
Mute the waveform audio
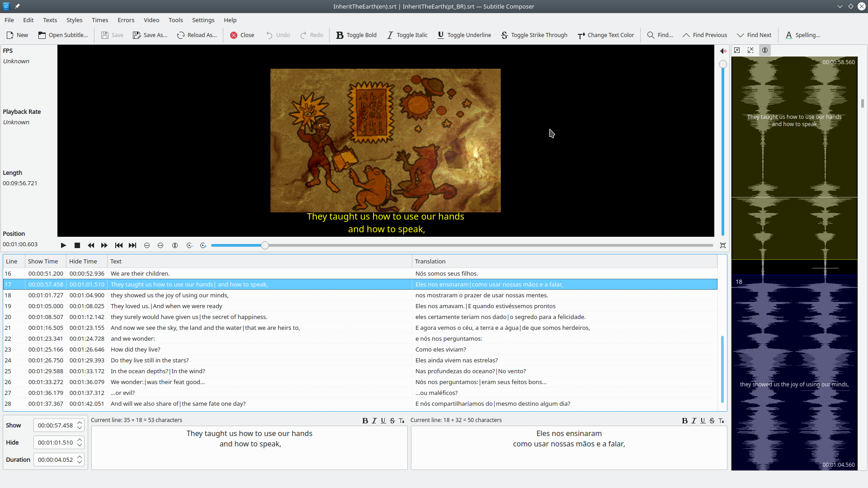pos(723,51)
